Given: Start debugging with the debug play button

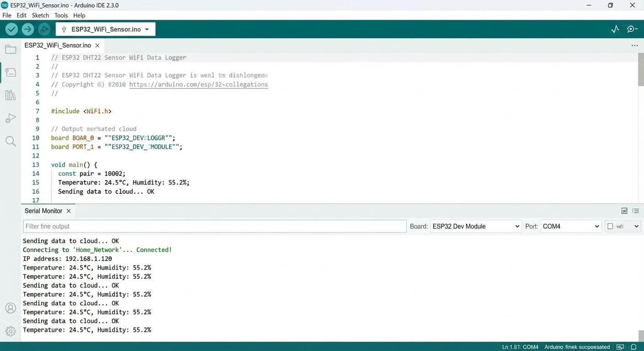Looking at the screenshot, I should pos(44,29).
